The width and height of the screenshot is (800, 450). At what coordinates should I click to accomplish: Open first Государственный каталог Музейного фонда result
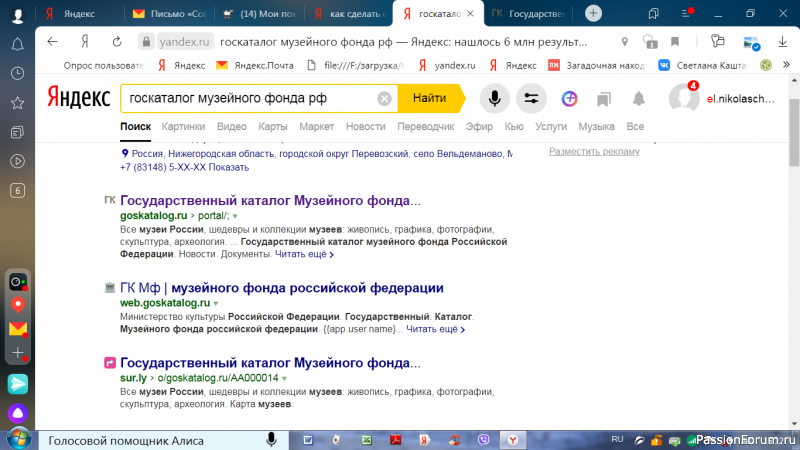click(x=270, y=201)
